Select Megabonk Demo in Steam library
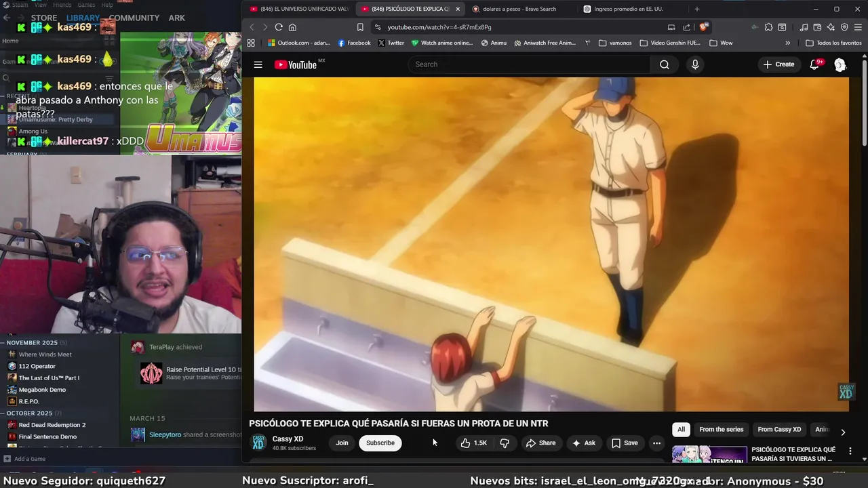Screen dimensions: 868x488 (x=42, y=390)
